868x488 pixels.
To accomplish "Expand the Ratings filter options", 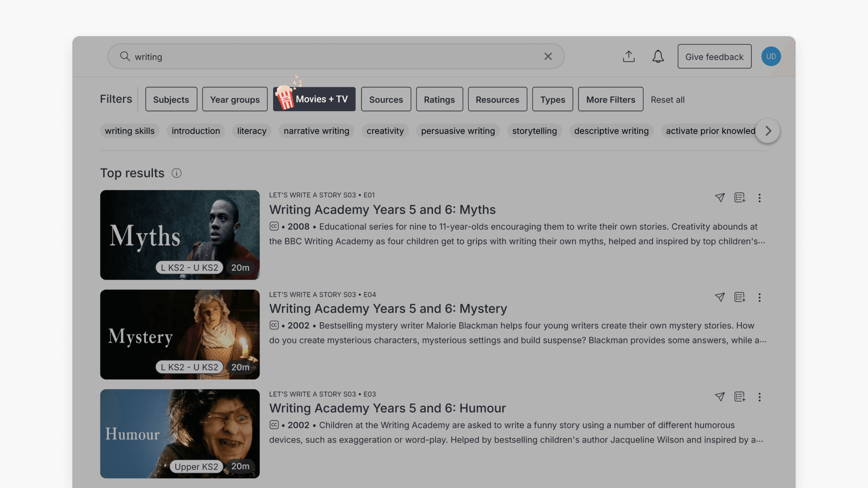I will coord(439,99).
